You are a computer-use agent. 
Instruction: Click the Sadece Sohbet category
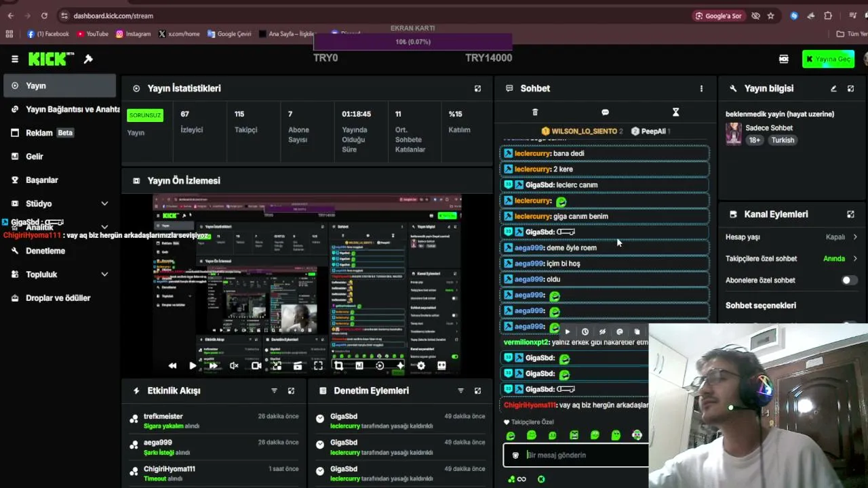point(769,127)
